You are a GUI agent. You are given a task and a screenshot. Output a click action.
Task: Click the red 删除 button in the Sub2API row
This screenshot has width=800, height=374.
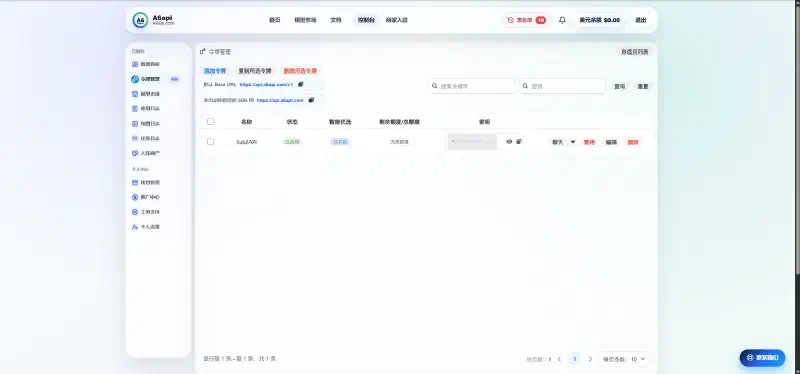[x=633, y=142]
